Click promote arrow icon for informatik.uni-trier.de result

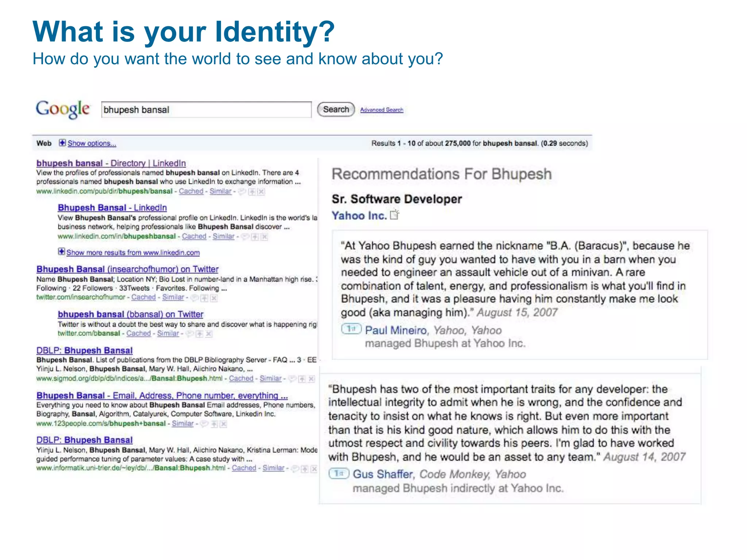click(305, 469)
